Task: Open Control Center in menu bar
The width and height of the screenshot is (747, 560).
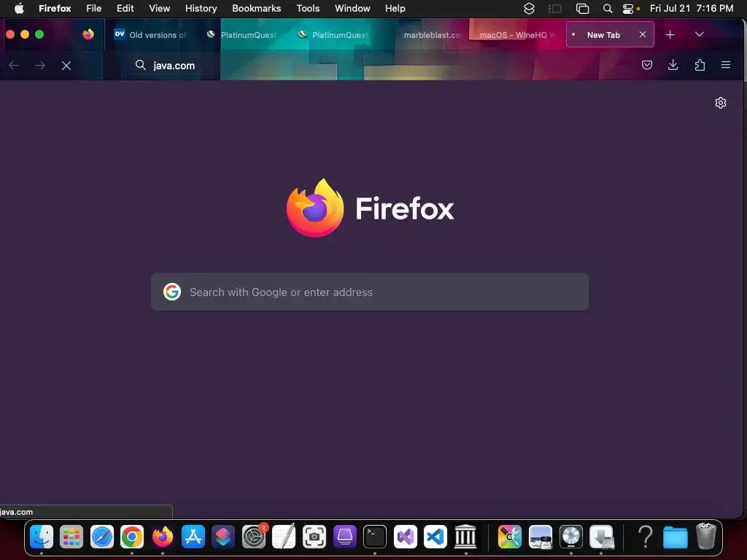Action: [628, 9]
